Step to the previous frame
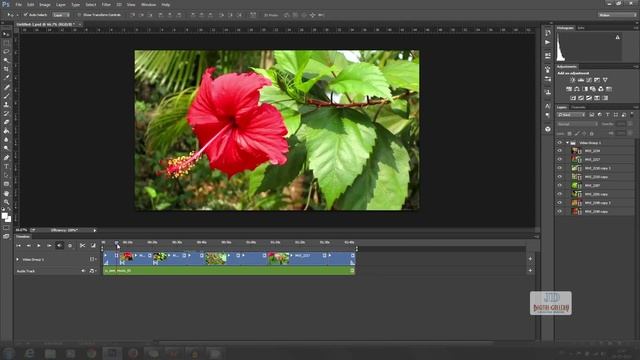640x360 pixels. pos(29,245)
